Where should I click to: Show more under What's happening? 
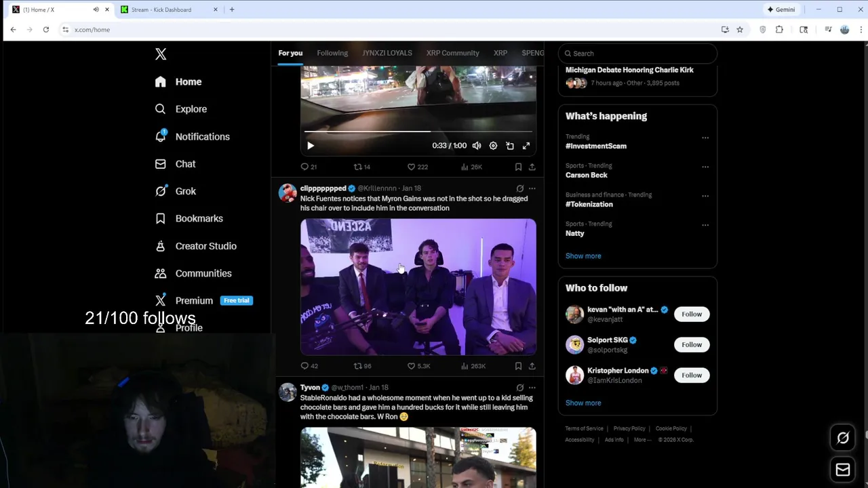(x=583, y=256)
